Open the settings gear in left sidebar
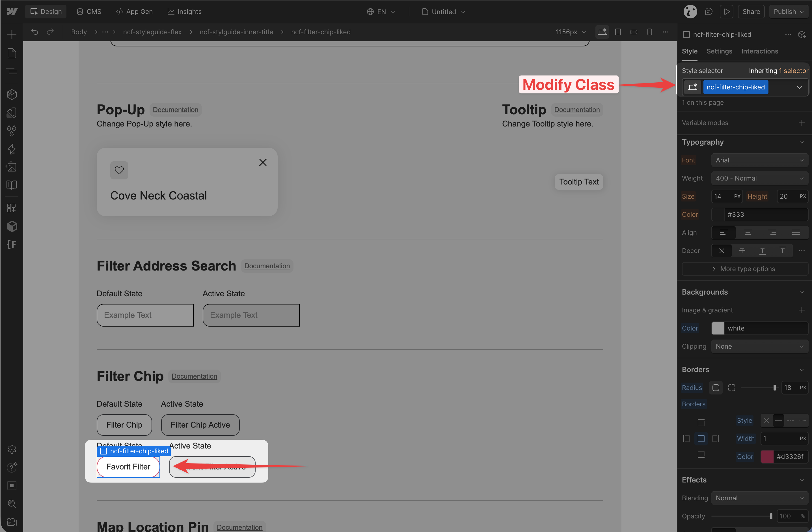Viewport: 812px width, 532px height. tap(12, 449)
